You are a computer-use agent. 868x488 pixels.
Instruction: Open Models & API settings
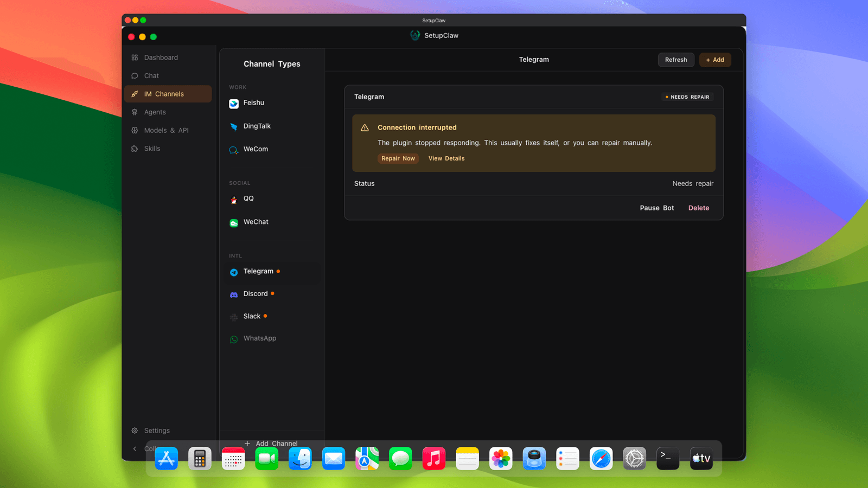pyautogui.click(x=168, y=130)
